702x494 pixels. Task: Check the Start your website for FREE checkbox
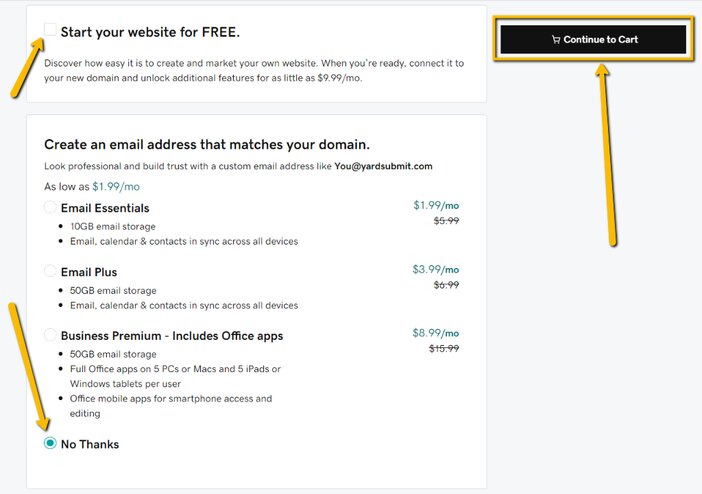point(50,30)
